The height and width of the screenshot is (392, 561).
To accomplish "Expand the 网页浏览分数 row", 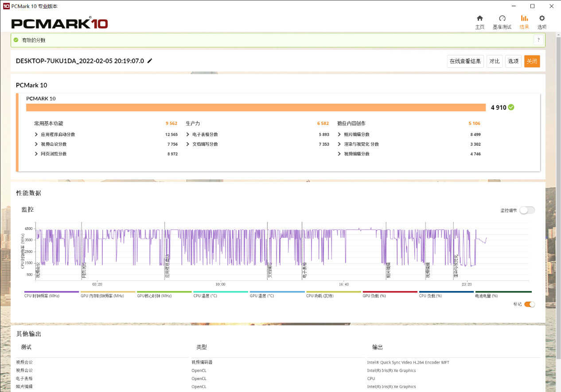I will [36, 154].
